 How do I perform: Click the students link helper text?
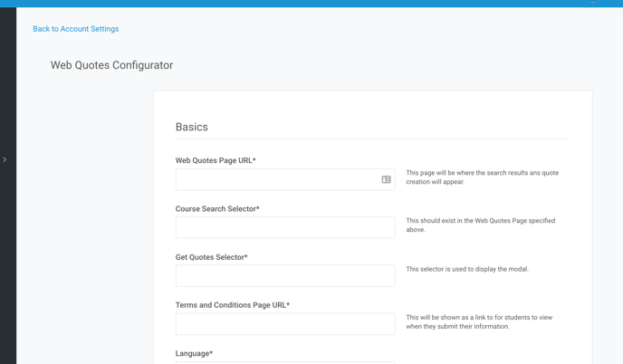(x=479, y=321)
